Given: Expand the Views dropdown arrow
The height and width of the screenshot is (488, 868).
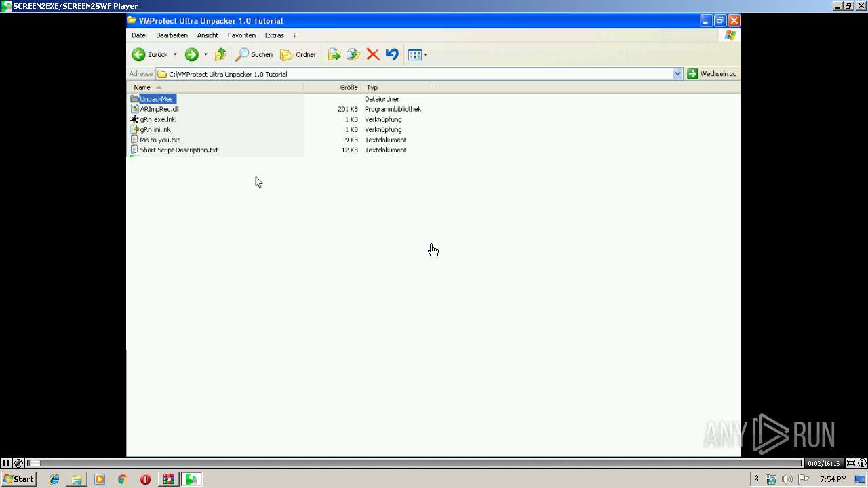Looking at the screenshot, I should click(x=425, y=55).
